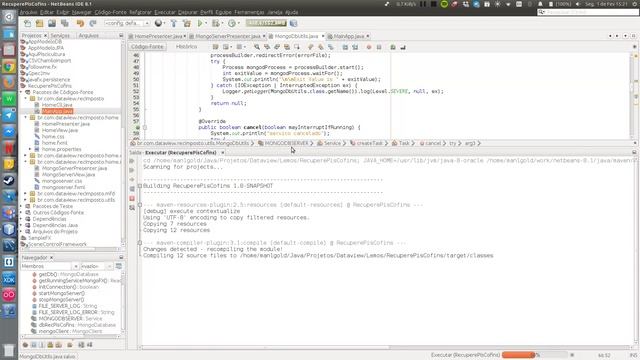Switch to the Arquivos panel tab
The width and height of the screenshot is (640, 360).
[x=89, y=36]
